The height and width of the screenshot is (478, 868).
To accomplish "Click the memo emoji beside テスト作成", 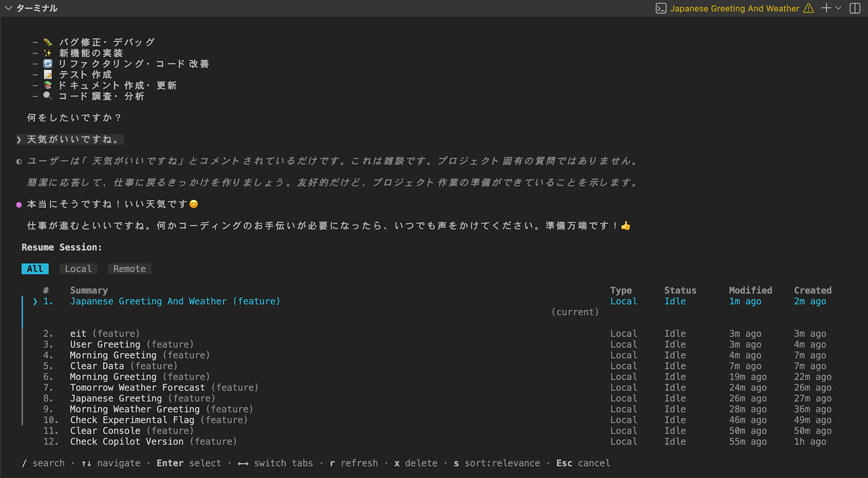I will point(48,75).
